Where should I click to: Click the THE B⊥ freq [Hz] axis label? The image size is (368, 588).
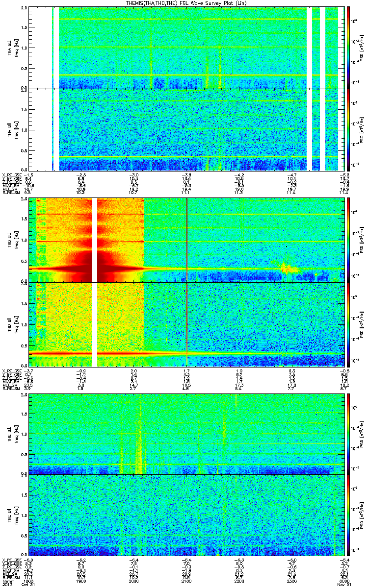[16, 434]
